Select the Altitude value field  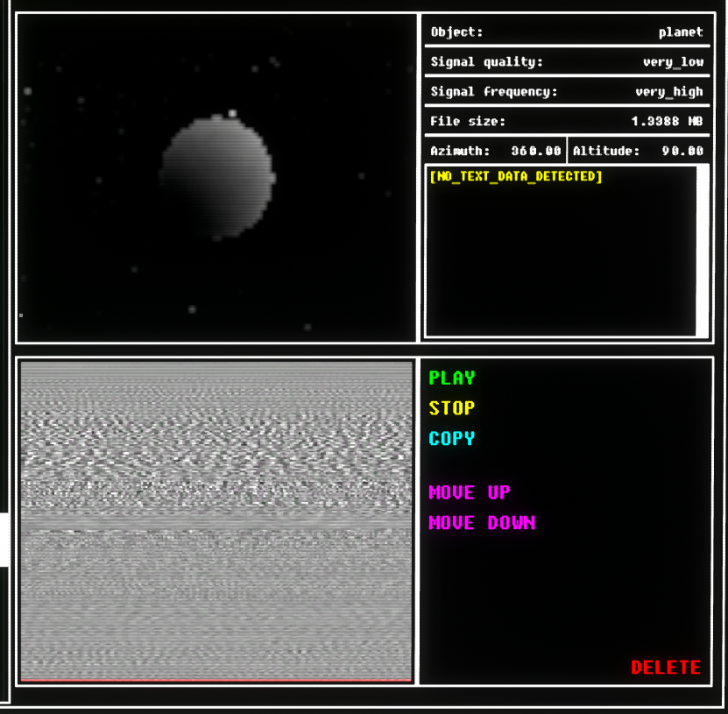[682, 152]
